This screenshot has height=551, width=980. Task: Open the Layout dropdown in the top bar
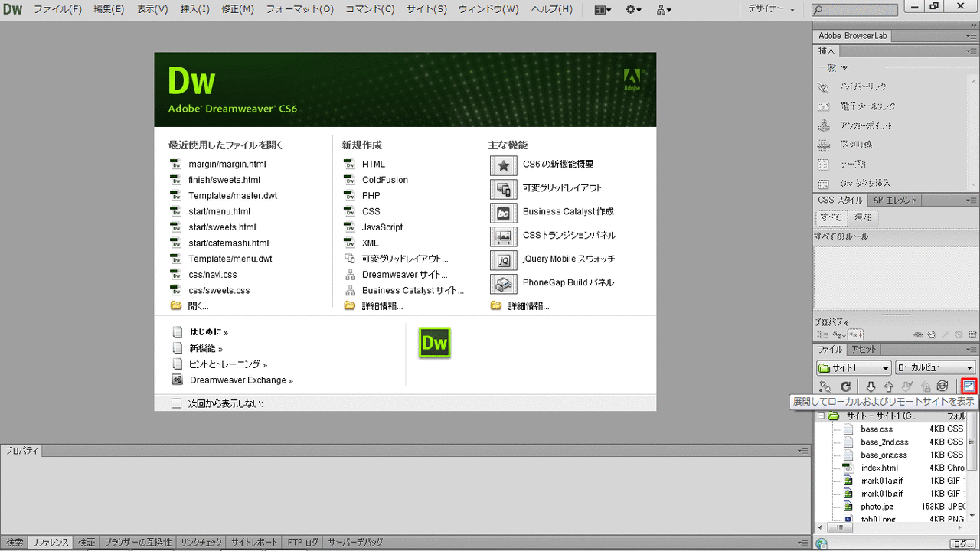click(603, 10)
